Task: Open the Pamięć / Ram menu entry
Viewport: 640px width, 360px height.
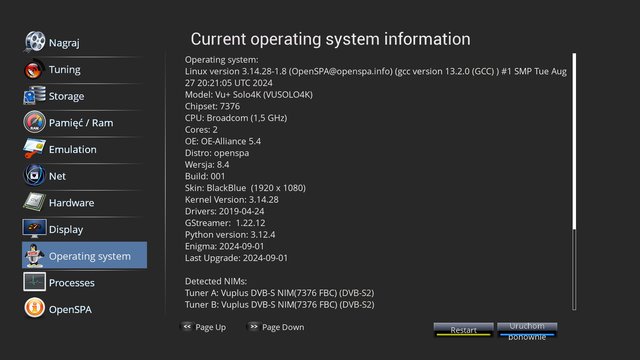Action: 84,122
